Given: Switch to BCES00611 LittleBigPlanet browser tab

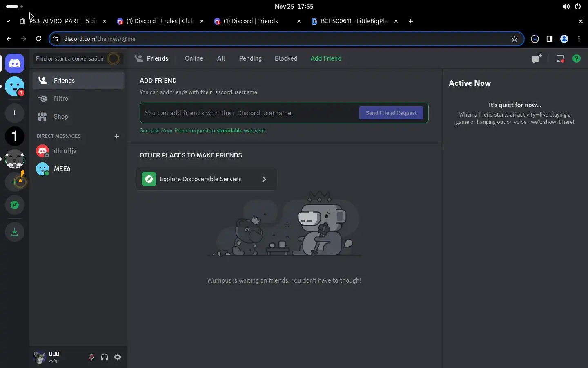Looking at the screenshot, I should (x=354, y=21).
